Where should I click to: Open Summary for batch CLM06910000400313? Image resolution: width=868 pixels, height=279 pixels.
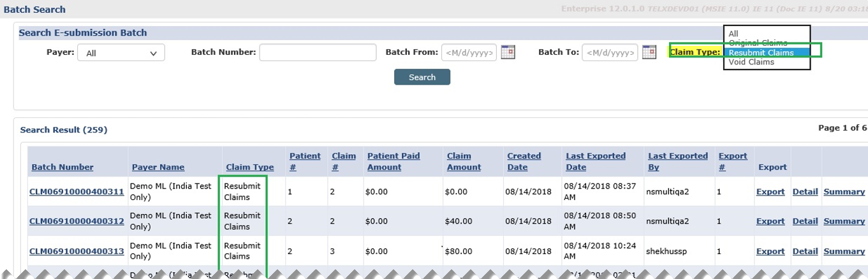point(844,252)
